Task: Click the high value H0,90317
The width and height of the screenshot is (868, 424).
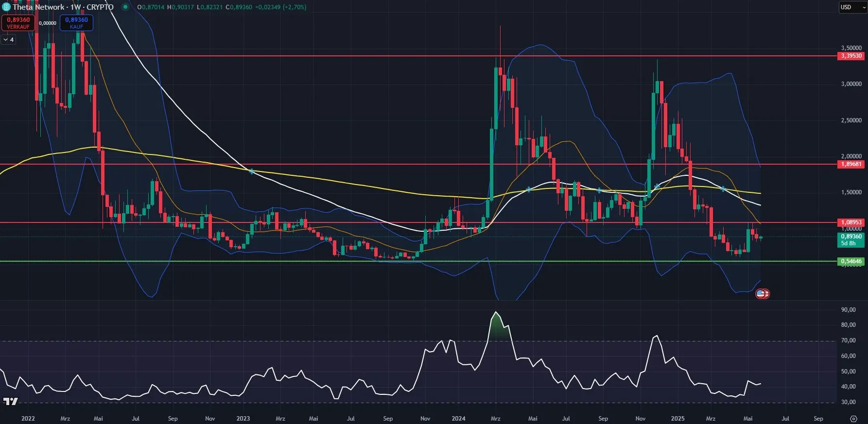Action: (x=180, y=7)
